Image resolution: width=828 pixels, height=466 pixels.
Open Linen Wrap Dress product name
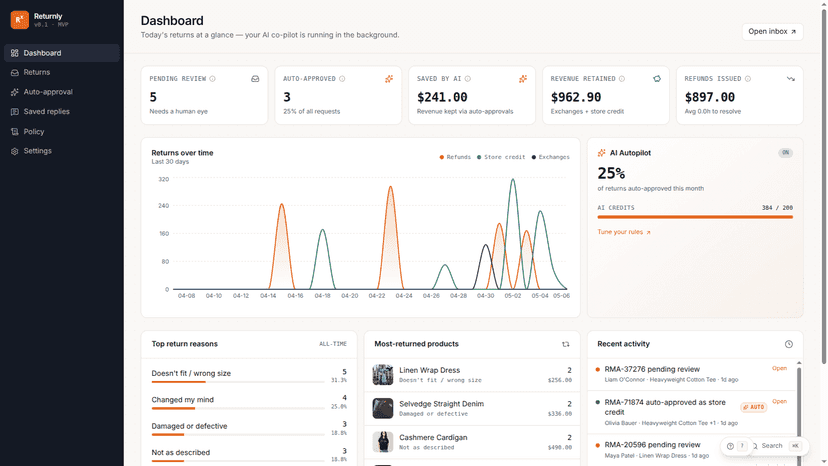(429, 370)
